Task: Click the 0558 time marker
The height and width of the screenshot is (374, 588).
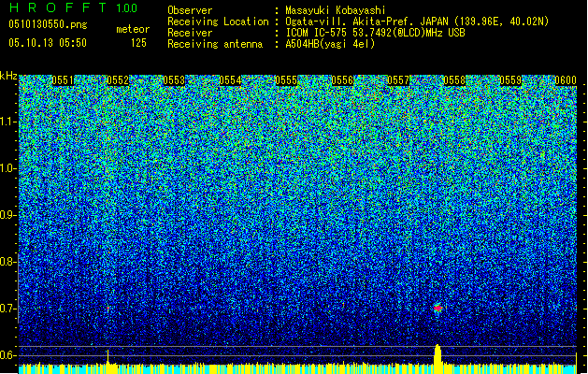Action: click(454, 80)
